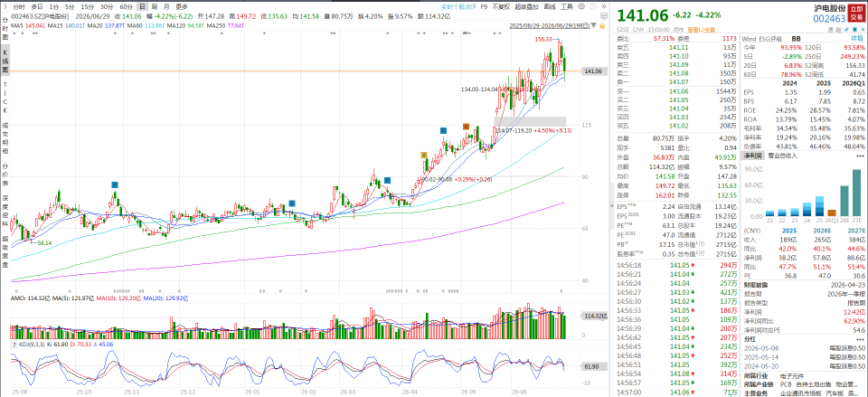Click the orange lock icon beside date range
The height and width of the screenshot is (397, 868).
(x=602, y=25)
